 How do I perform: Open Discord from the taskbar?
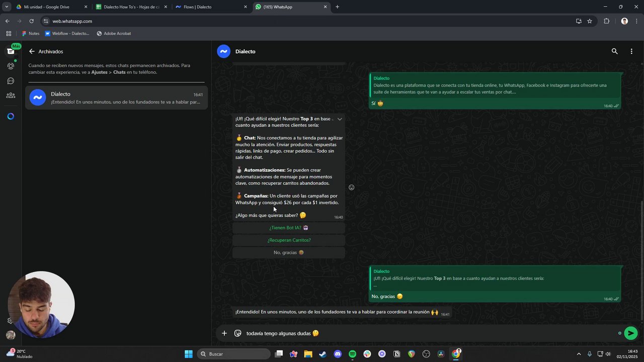click(338, 354)
